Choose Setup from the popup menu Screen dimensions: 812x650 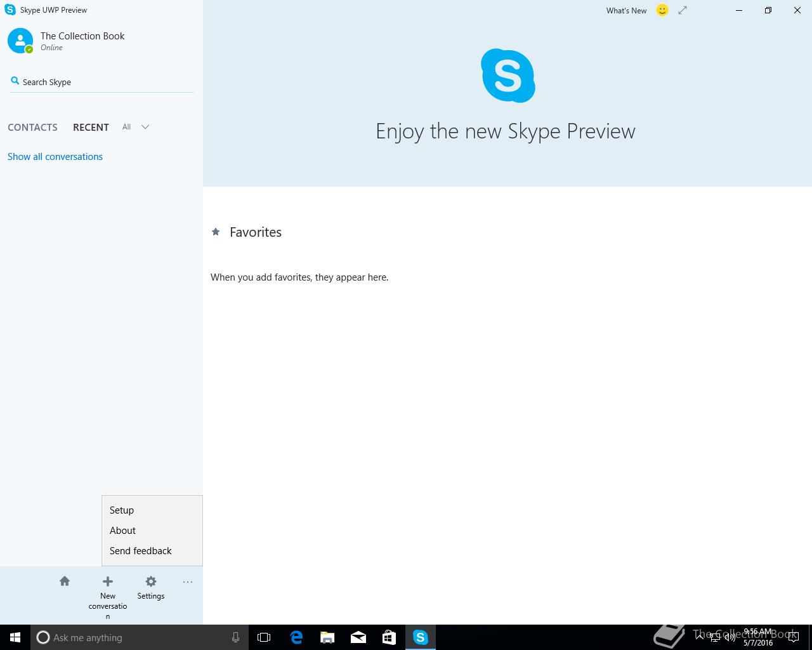(x=152, y=510)
